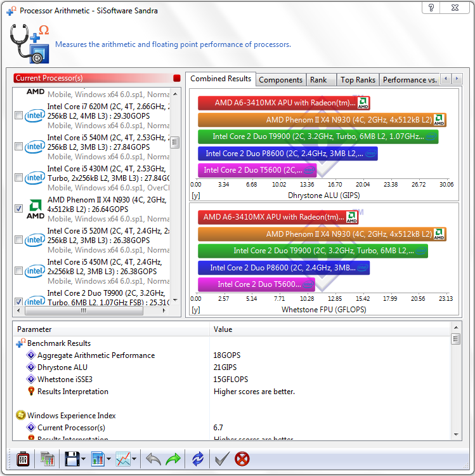Uncheck the AMD Phenom II X4 N930 checkbox
The image size is (475, 476).
[19, 209]
